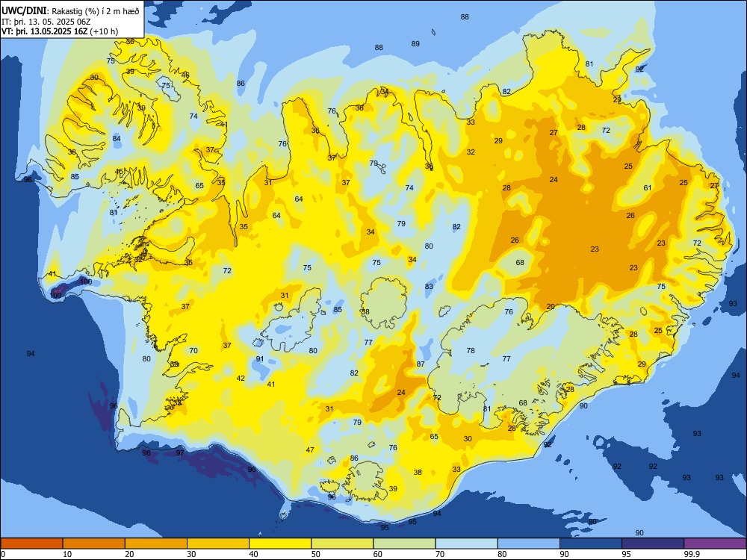This screenshot has height=560, width=747.
Task: Click the '83' humidity value on the map
Action: [429, 286]
